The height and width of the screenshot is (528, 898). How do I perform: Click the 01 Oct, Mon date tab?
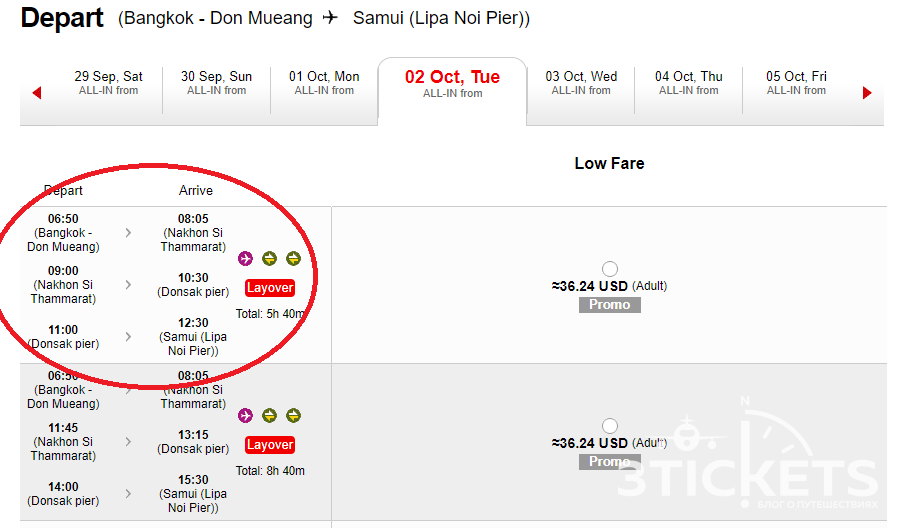[x=324, y=83]
